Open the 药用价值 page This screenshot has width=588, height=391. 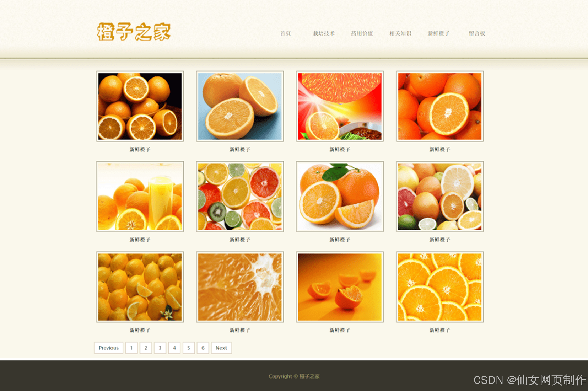click(362, 33)
